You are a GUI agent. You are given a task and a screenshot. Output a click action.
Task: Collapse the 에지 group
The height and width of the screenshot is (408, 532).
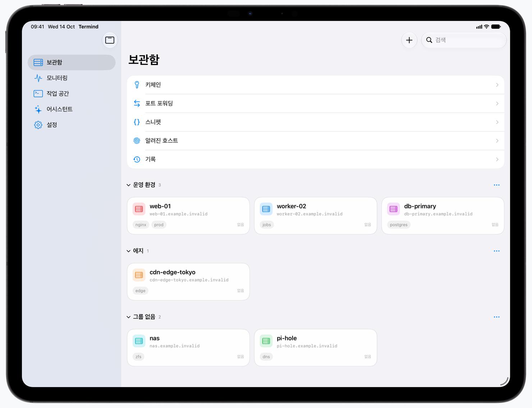pos(129,251)
